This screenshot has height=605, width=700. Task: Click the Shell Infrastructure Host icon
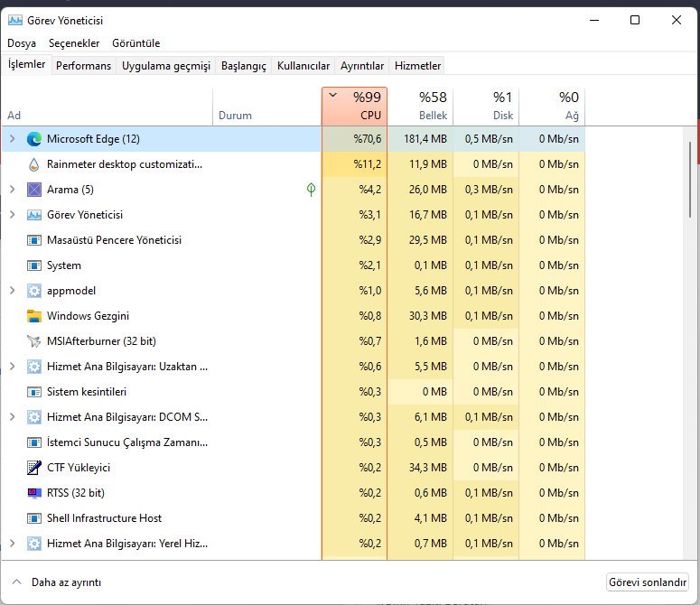[34, 518]
